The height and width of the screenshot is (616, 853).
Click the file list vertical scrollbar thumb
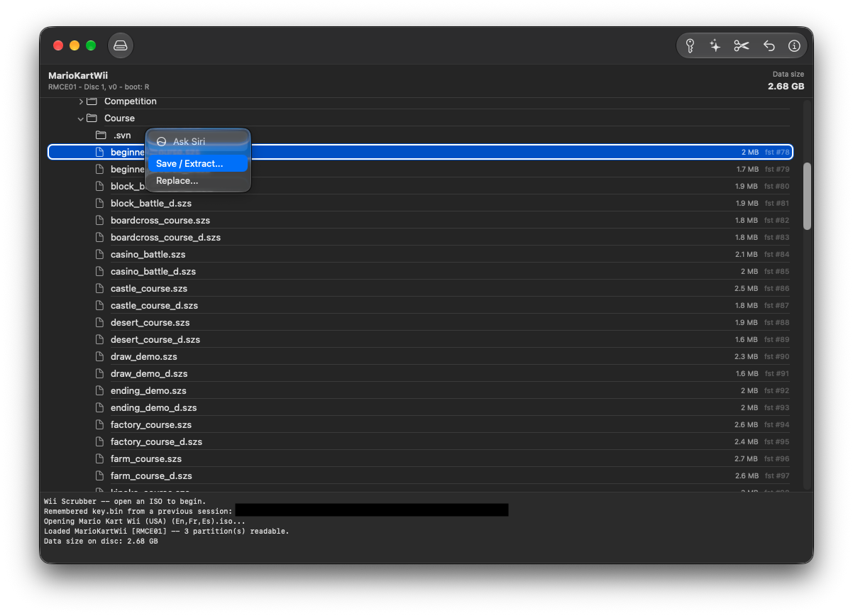807,197
